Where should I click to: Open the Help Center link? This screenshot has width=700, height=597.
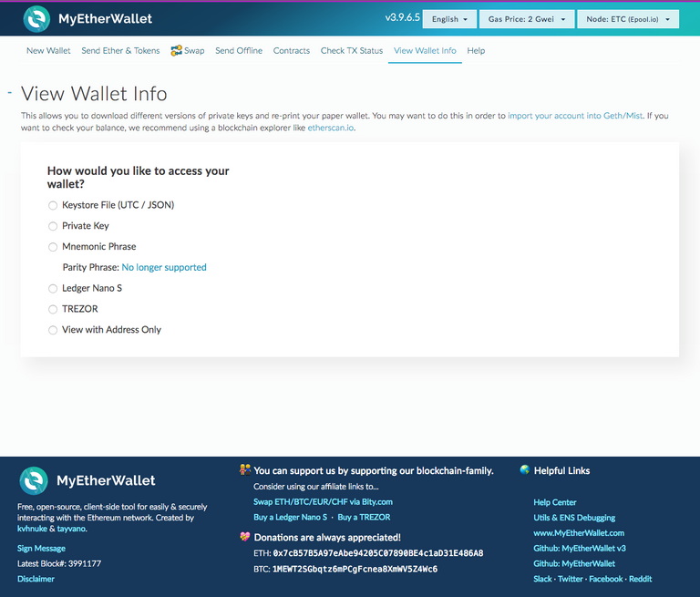555,502
